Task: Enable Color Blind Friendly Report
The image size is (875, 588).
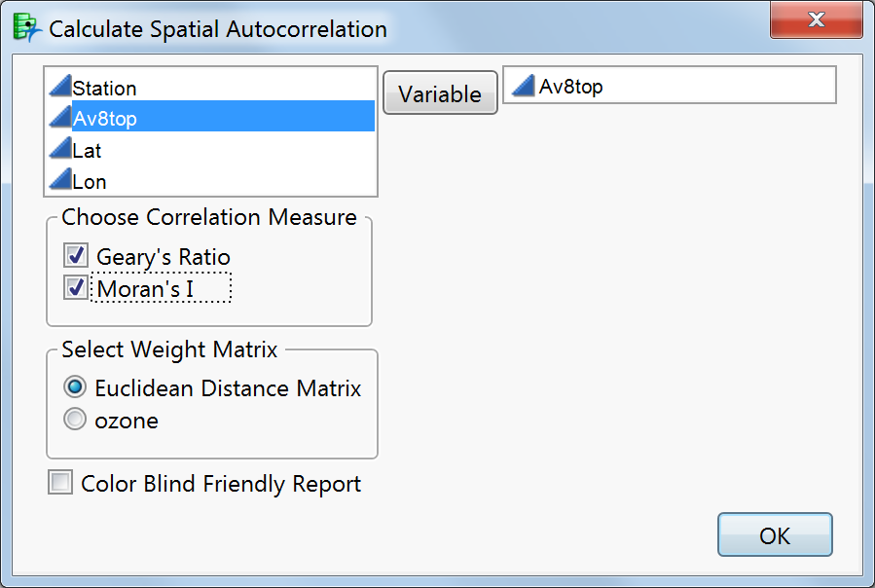Action: tap(59, 482)
